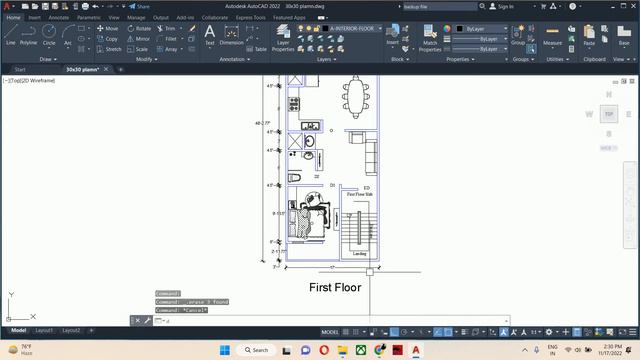The image size is (640, 360).
Task: Click the Copy tool
Action: (x=107, y=39)
